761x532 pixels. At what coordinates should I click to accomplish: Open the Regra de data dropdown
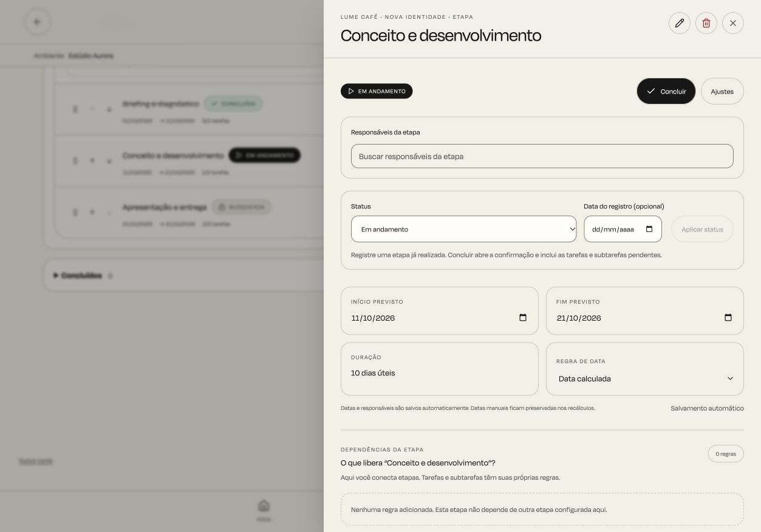645,378
